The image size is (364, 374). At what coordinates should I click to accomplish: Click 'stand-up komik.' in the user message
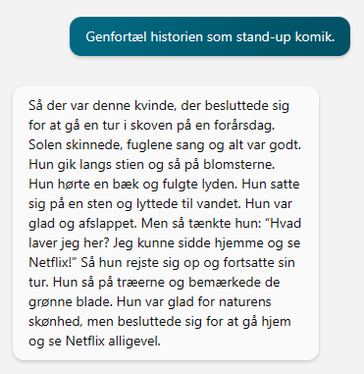click(x=285, y=37)
